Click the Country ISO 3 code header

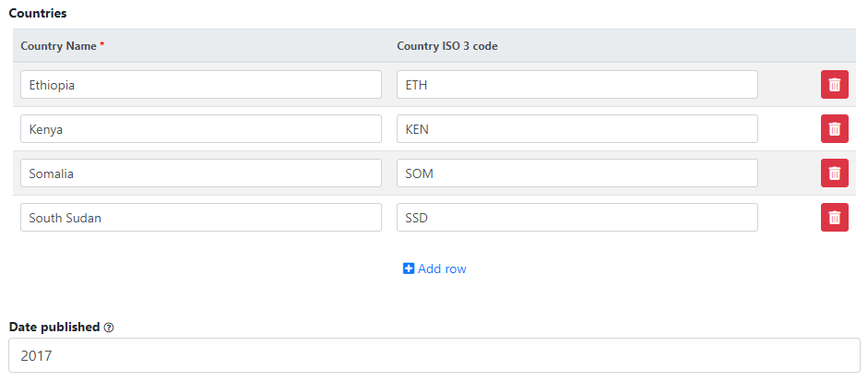click(x=447, y=46)
